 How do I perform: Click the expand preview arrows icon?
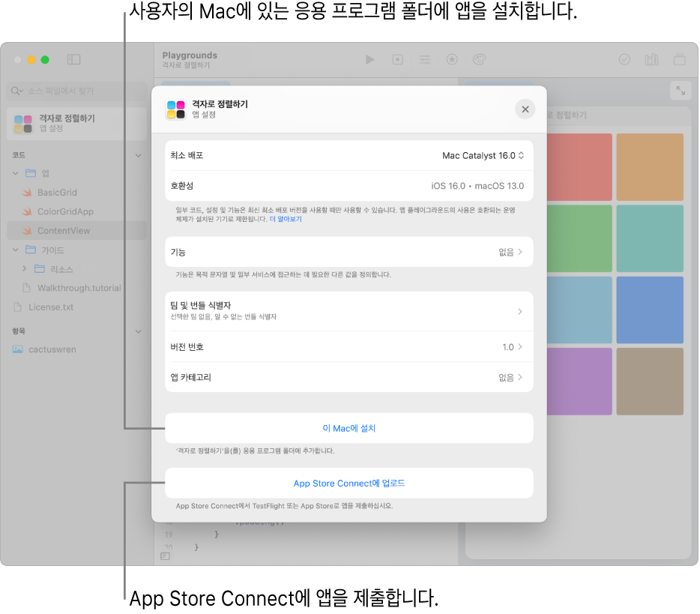tap(681, 91)
